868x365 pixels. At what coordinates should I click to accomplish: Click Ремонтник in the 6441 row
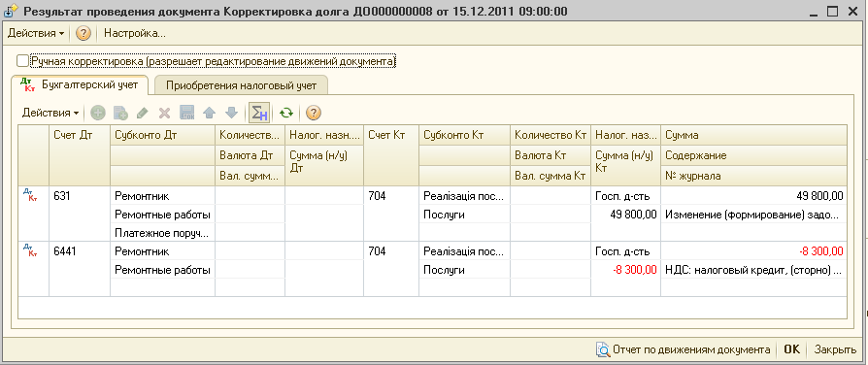(x=163, y=250)
